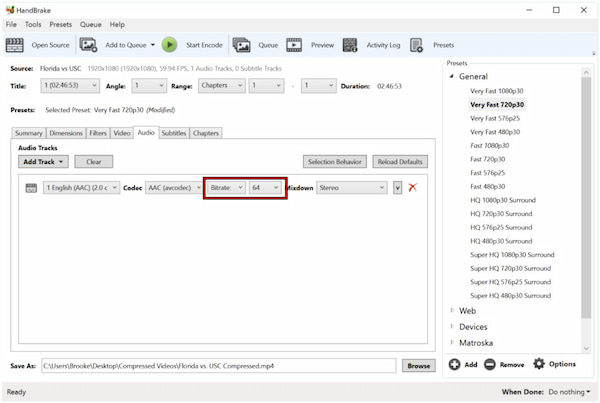600x403 pixels.
Task: Click the Selection Behavior button
Action: [x=335, y=162]
